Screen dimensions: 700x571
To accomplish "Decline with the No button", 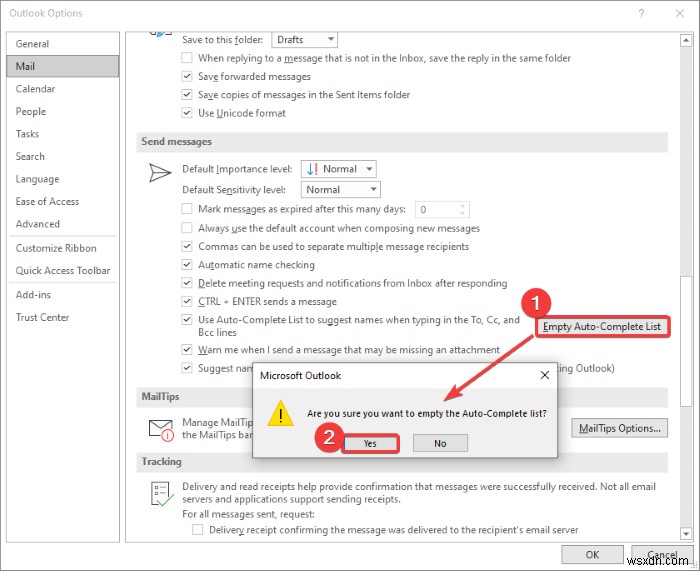I will (440, 443).
